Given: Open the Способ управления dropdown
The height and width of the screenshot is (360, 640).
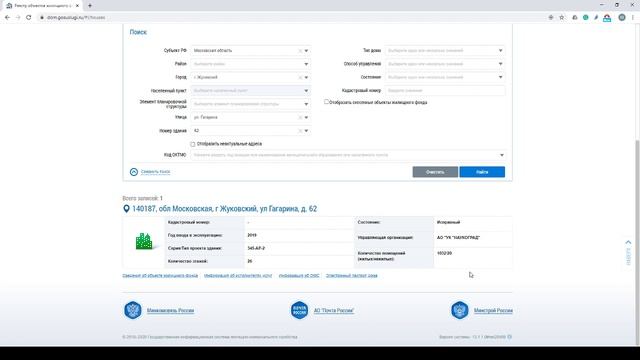Looking at the screenshot, I should pyautogui.click(x=500, y=64).
